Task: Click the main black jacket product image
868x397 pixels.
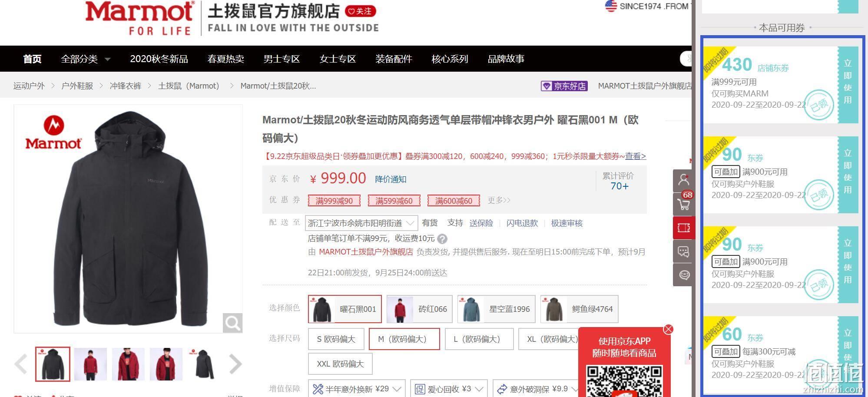Action: [x=128, y=219]
